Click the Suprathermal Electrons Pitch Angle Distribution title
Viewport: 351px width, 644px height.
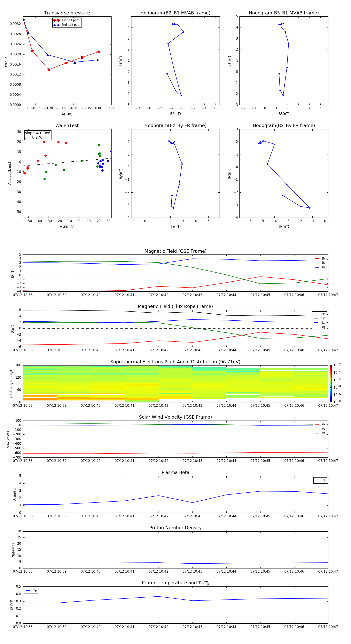(175, 362)
